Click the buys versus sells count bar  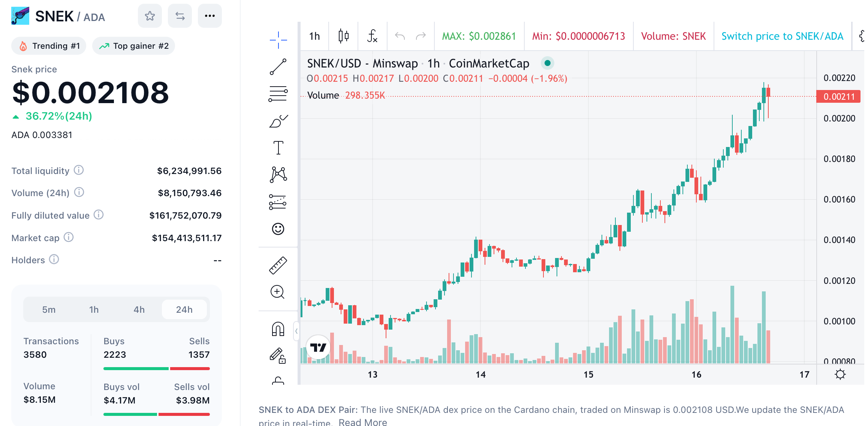[x=157, y=369]
